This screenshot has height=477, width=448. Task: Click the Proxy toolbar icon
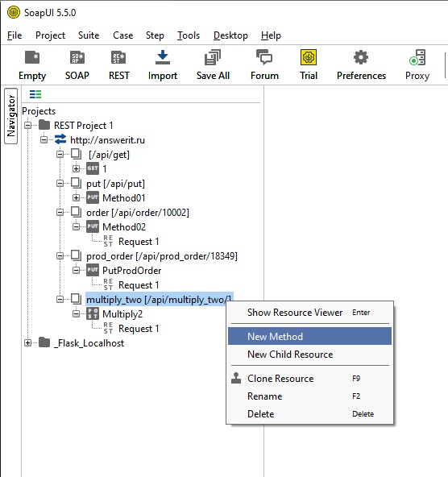tap(417, 57)
